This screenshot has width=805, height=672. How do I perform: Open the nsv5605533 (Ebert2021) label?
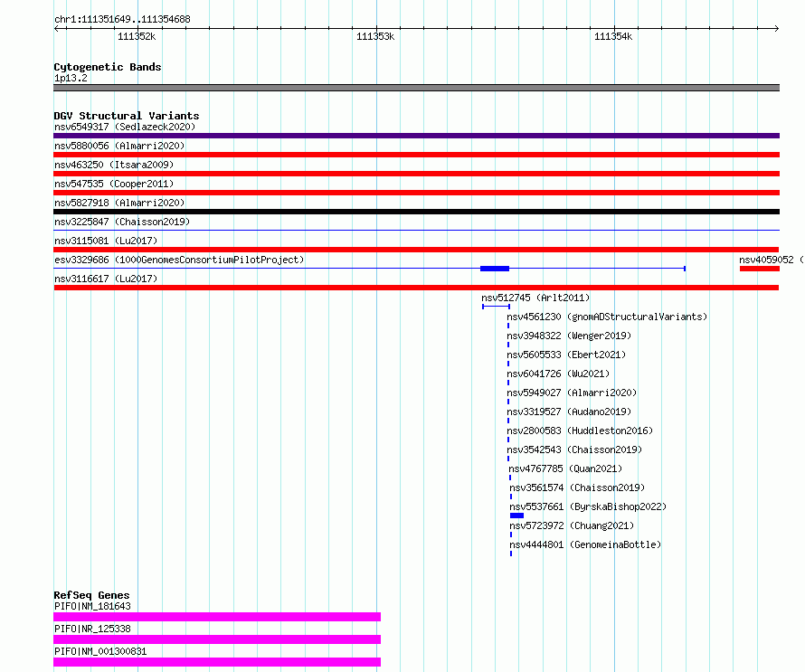point(566,355)
